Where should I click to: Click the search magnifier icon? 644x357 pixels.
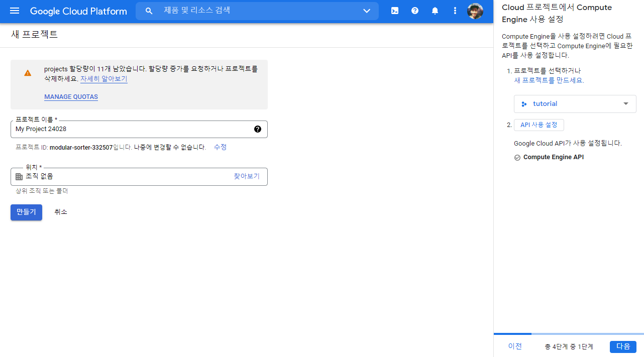click(x=149, y=11)
